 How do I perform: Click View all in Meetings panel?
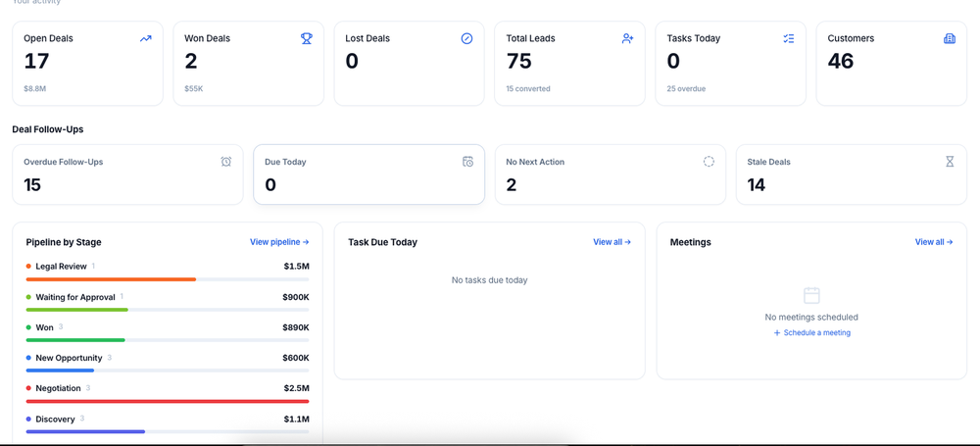coord(934,242)
